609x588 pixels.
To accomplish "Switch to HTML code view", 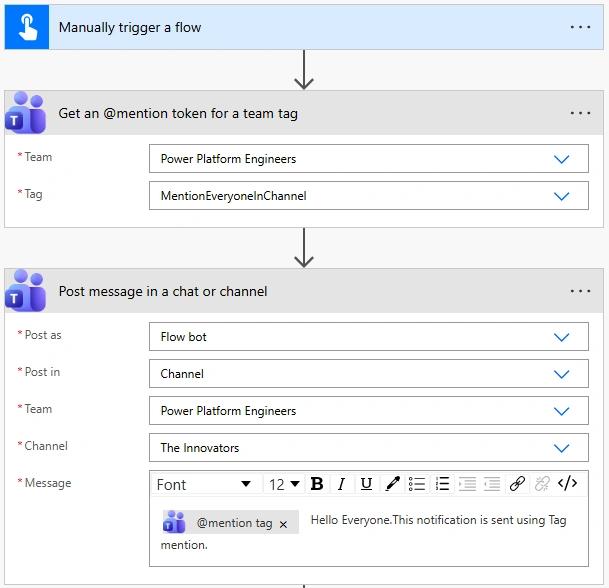I will 567,484.
